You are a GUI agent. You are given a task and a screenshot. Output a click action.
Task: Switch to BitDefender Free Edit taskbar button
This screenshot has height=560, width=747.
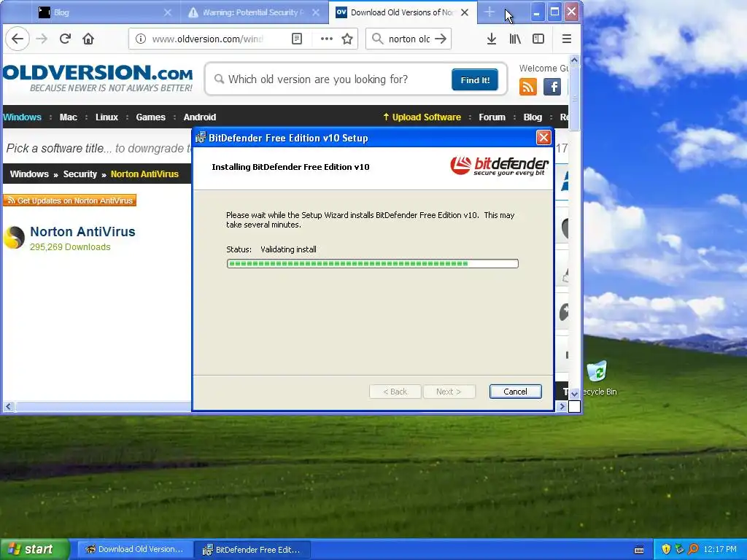[x=252, y=550]
